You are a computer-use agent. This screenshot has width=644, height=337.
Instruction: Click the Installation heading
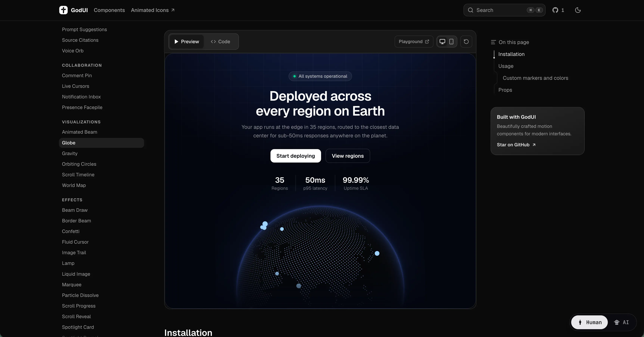(x=188, y=333)
